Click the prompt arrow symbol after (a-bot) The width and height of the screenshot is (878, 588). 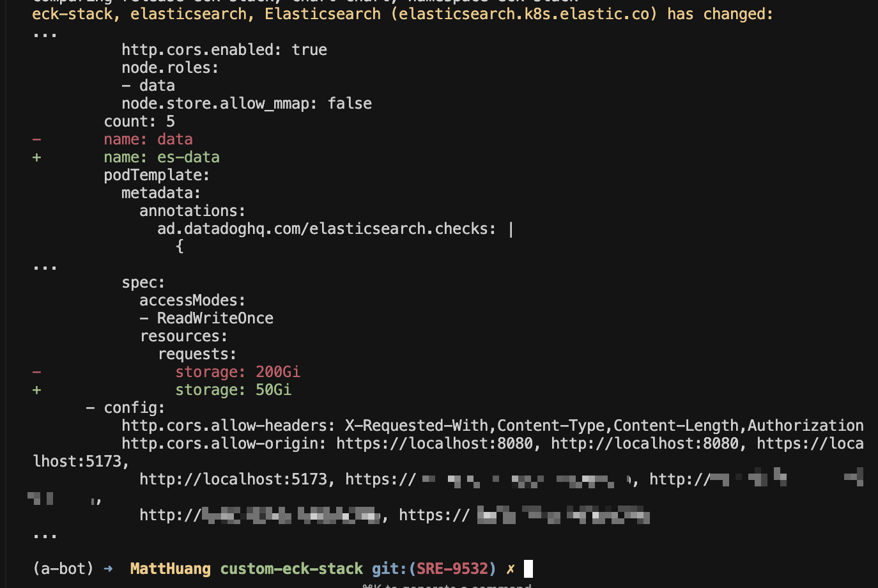coord(108,569)
